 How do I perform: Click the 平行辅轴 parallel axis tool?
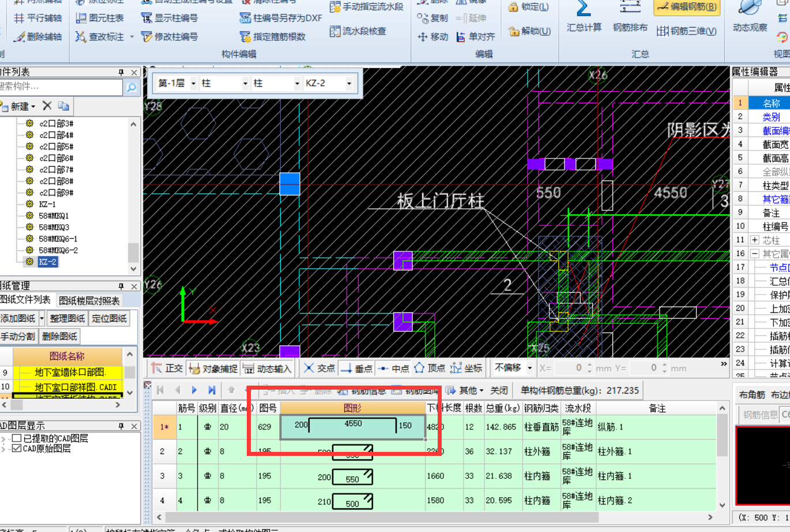click(x=37, y=18)
